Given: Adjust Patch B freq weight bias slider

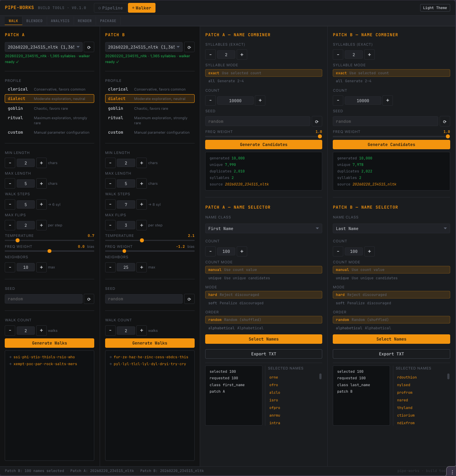Looking at the screenshot, I should pos(150,251).
